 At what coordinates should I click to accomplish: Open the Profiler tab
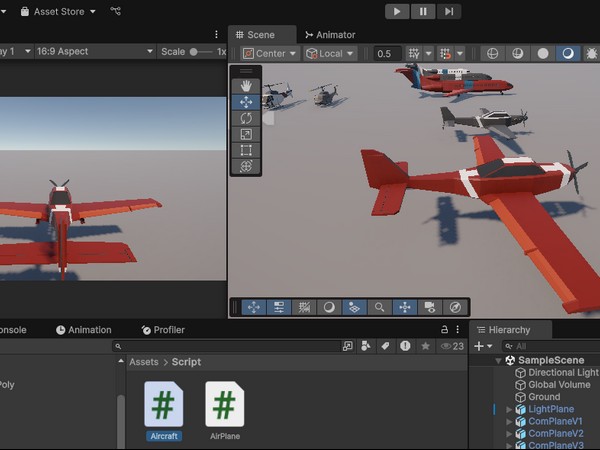(163, 330)
